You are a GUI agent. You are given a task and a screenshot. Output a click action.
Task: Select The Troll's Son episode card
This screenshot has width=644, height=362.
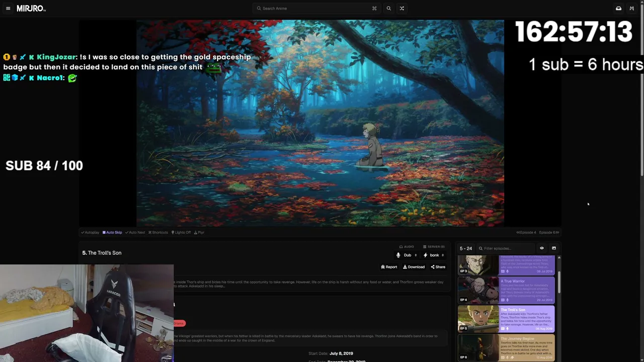click(506, 319)
